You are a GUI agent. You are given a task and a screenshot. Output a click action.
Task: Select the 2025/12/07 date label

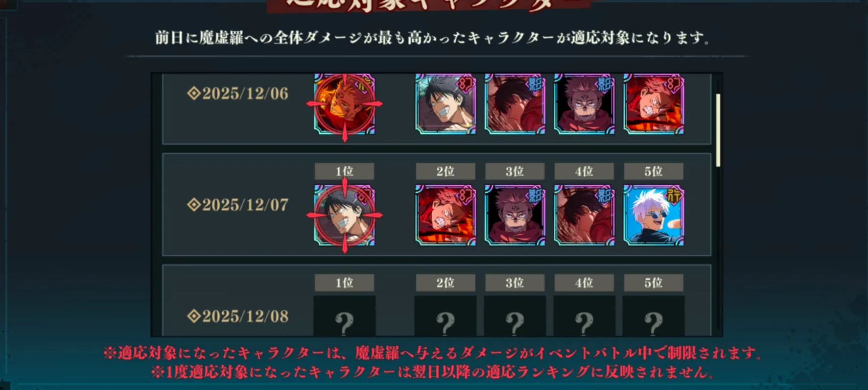(238, 205)
